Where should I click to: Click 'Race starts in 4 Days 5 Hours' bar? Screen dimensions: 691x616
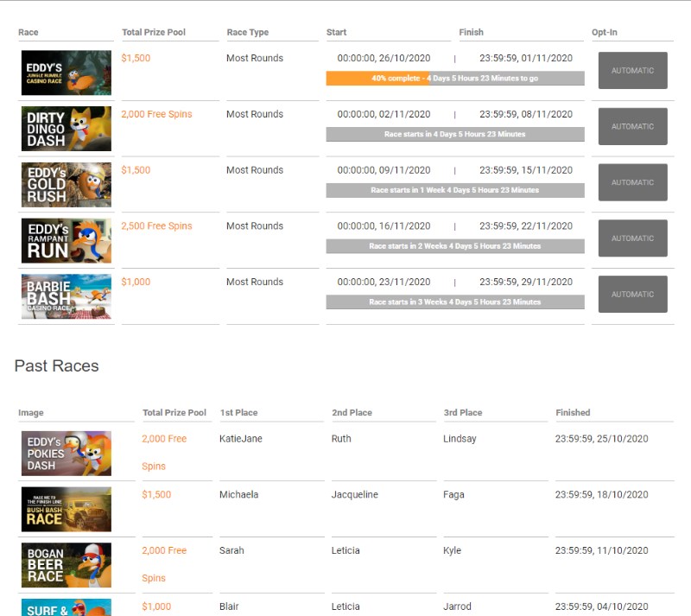point(455,135)
